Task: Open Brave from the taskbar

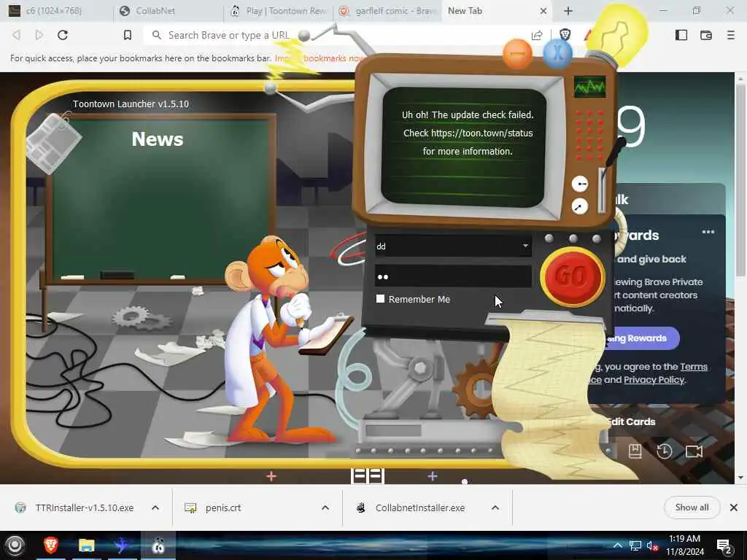Action: [51, 545]
